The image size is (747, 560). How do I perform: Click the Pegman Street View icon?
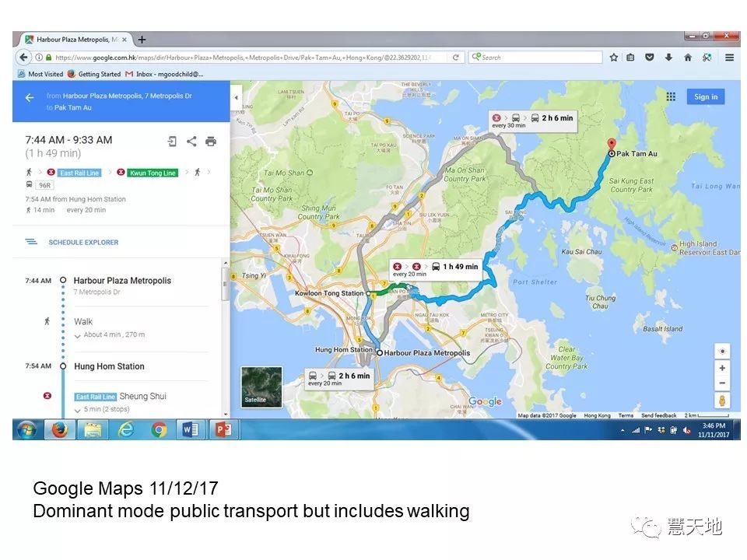pos(722,402)
